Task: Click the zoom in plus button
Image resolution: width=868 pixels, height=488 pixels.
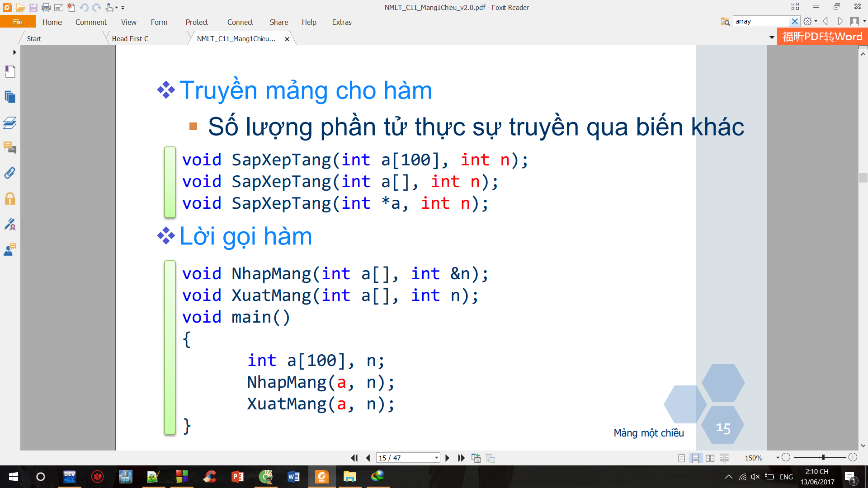Action: pos(853,457)
